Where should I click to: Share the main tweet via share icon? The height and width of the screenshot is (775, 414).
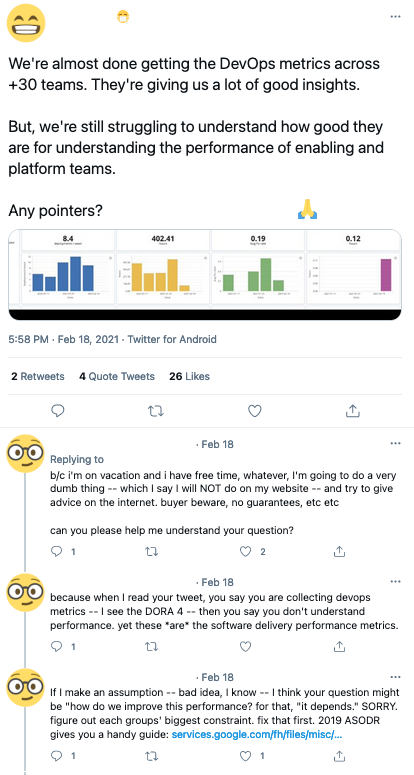pos(352,410)
